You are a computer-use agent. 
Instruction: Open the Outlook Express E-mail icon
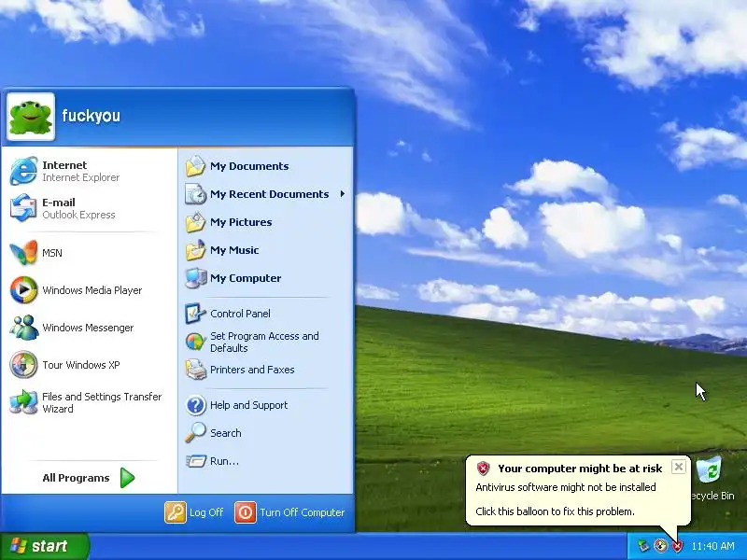pos(23,208)
